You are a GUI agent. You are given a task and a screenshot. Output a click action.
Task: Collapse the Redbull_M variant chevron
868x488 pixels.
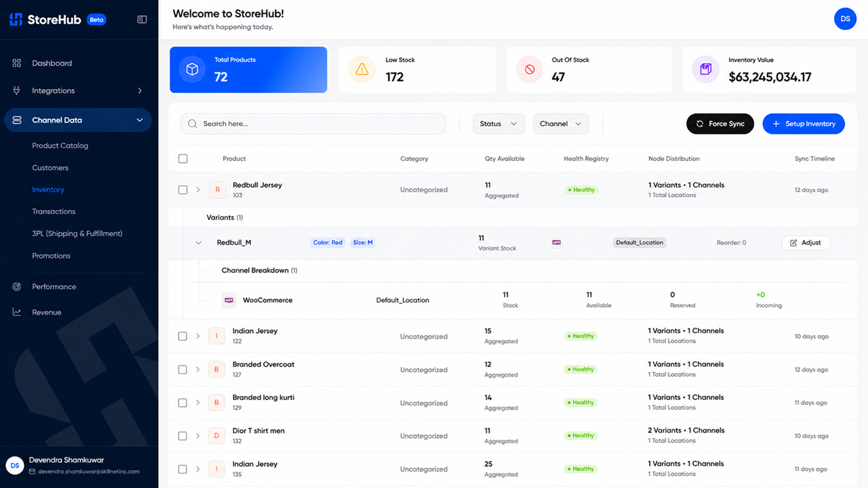[x=198, y=243]
